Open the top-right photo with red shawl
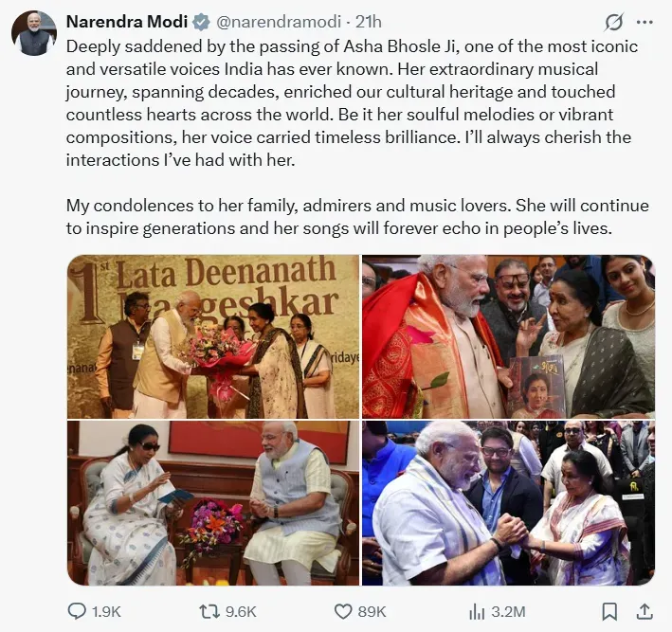 [x=508, y=336]
